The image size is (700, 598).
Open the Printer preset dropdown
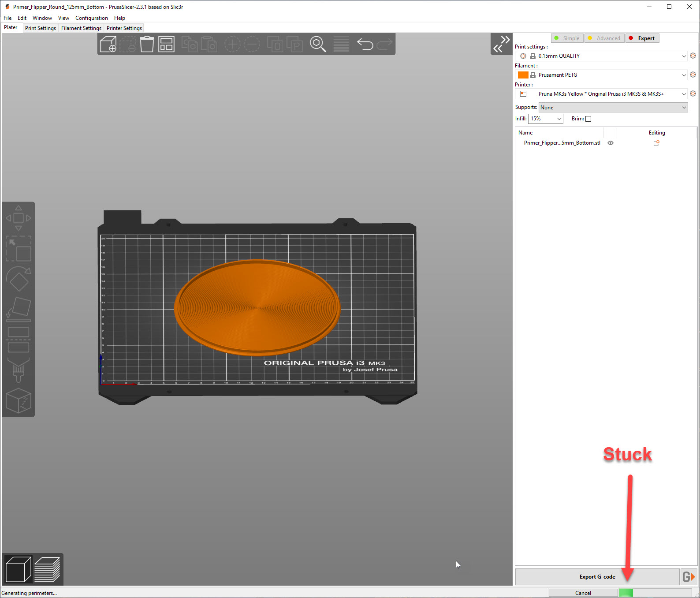point(601,94)
